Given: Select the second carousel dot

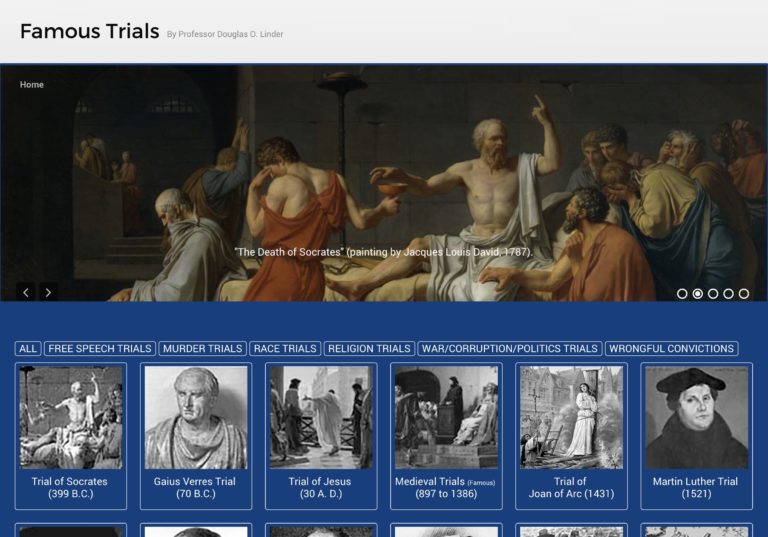Looking at the screenshot, I should click(x=697, y=293).
